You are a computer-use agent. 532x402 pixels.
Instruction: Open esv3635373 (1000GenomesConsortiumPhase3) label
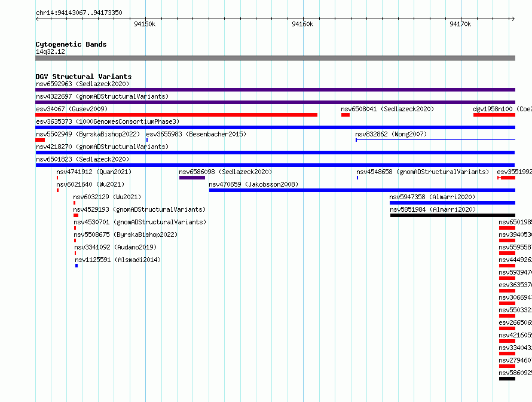point(108,121)
